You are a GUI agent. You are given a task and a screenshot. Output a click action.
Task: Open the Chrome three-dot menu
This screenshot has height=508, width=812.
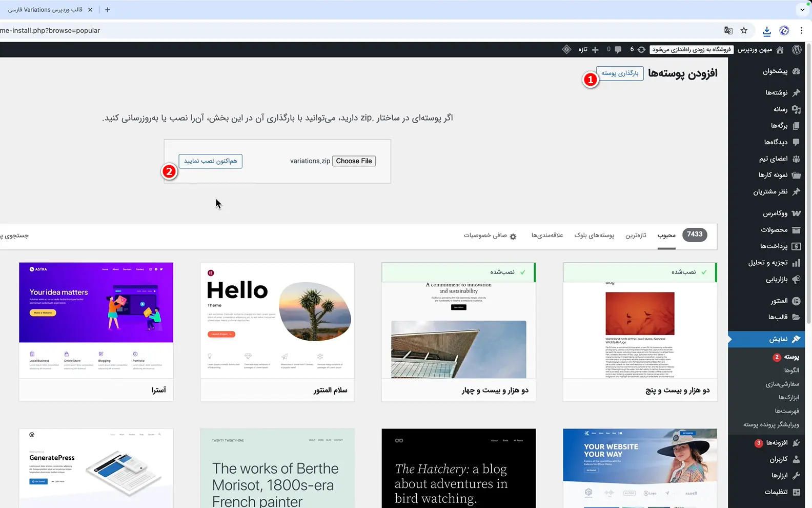(x=801, y=31)
